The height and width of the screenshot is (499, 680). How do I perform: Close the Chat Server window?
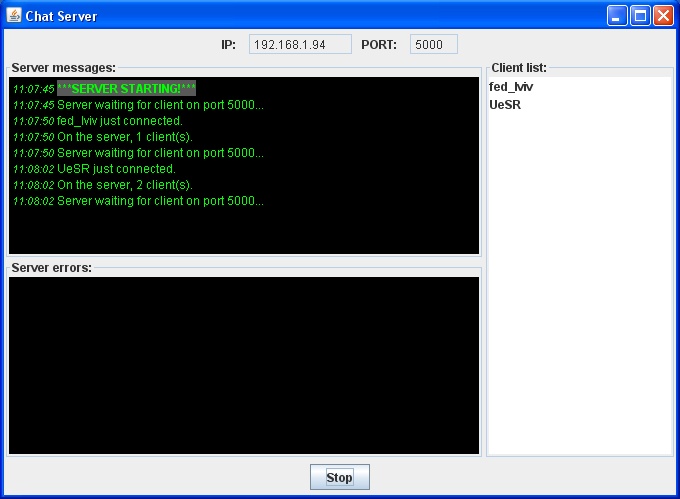(662, 15)
